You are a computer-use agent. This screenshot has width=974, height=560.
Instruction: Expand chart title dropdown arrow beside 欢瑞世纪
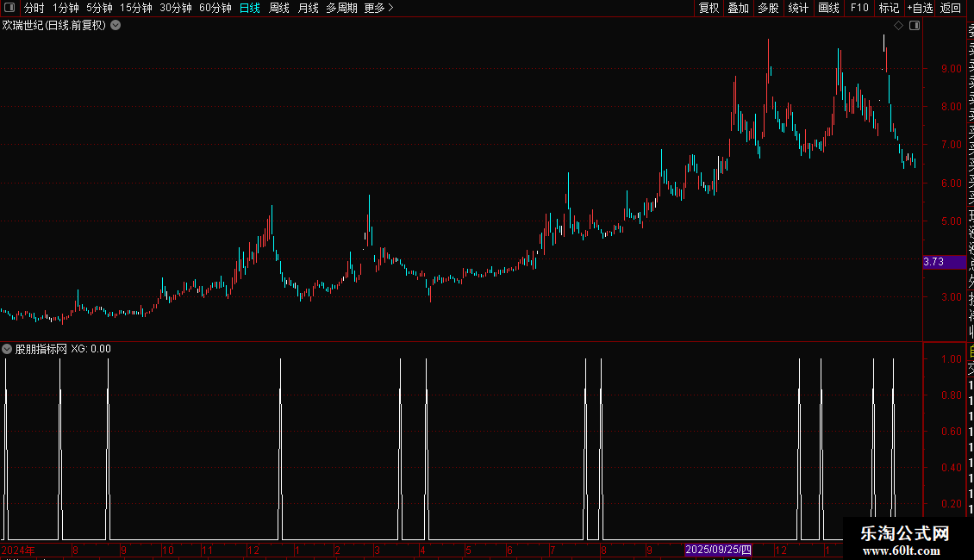116,26
